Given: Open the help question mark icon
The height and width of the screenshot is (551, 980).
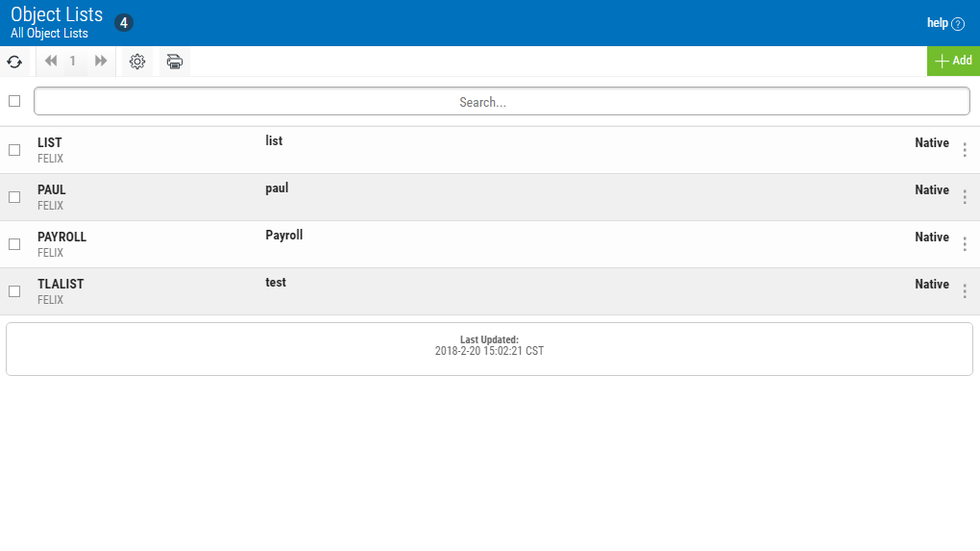Looking at the screenshot, I should (957, 24).
